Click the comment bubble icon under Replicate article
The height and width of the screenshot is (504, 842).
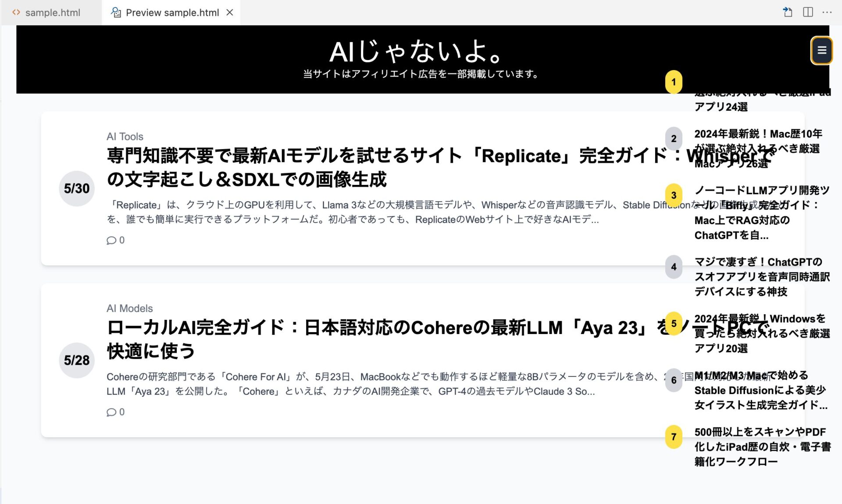pos(111,241)
